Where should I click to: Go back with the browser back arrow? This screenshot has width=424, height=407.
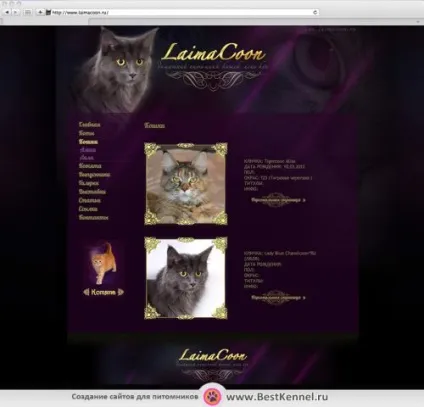coord(7,12)
